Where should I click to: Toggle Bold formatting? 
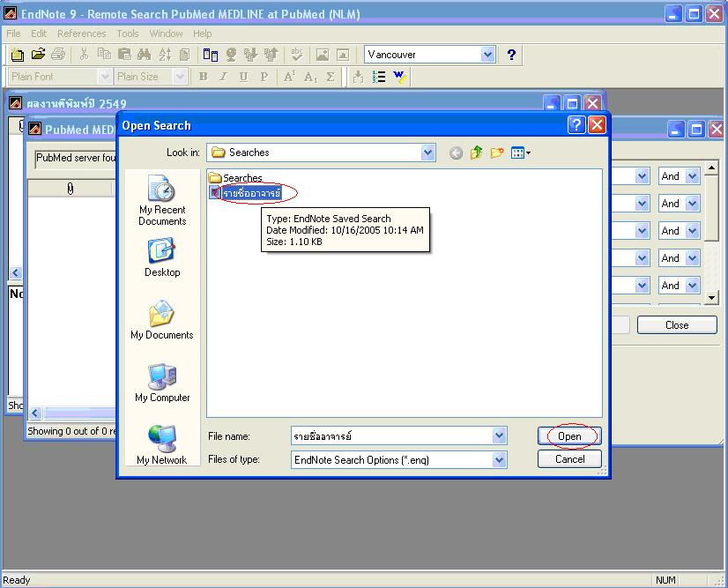[x=203, y=77]
